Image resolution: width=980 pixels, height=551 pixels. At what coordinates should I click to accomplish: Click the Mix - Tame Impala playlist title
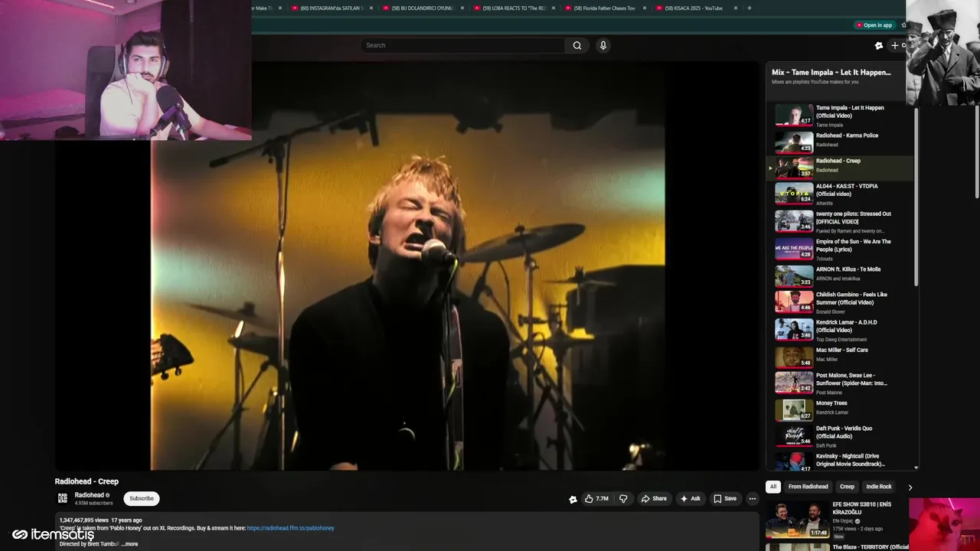(831, 72)
